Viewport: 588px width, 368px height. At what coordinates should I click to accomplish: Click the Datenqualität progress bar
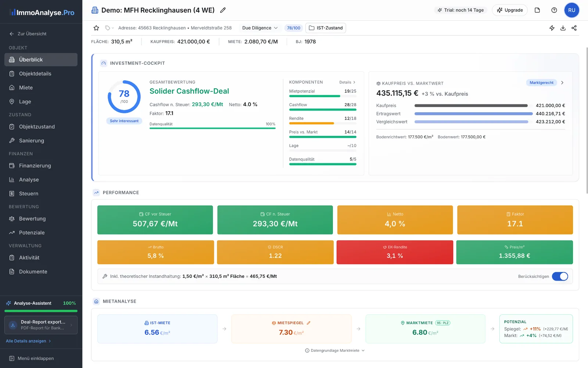pos(212,128)
